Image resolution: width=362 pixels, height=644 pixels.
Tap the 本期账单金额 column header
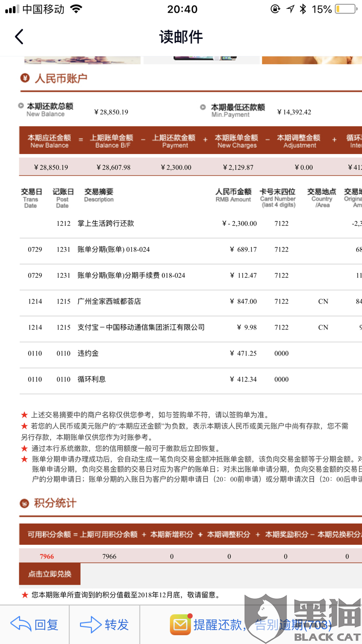tap(236, 141)
